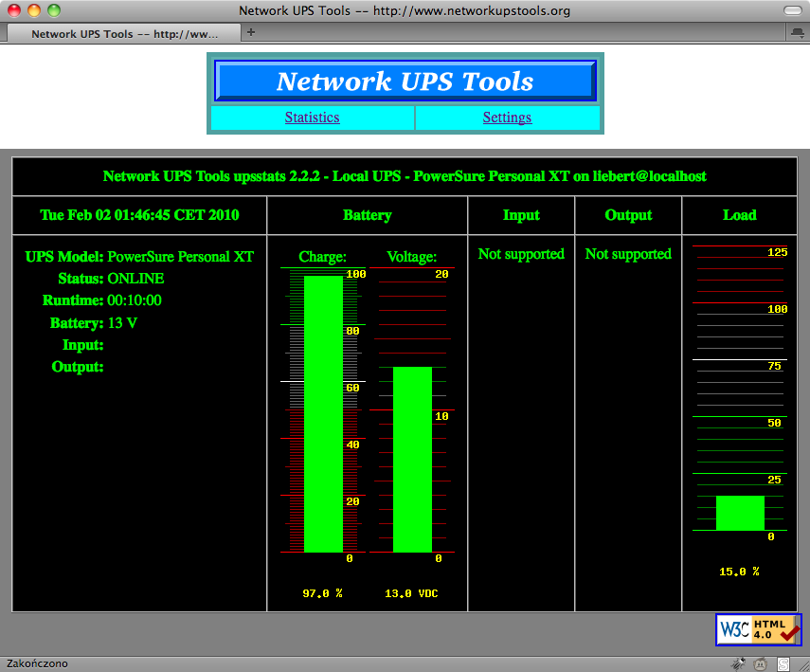
Task: Open the Statistics link
Action: (x=312, y=118)
